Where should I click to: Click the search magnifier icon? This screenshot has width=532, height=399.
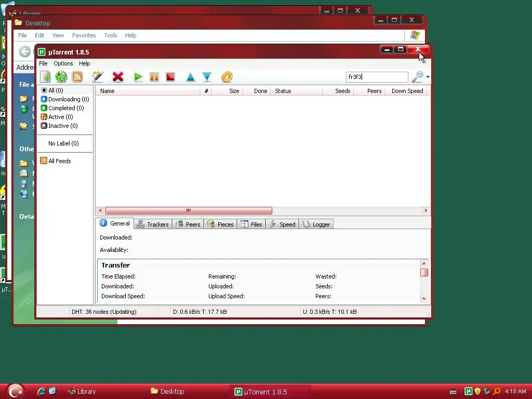[x=417, y=77]
